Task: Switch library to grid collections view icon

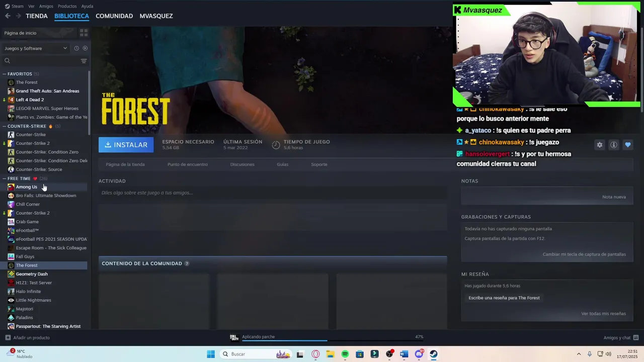Action: [x=84, y=33]
